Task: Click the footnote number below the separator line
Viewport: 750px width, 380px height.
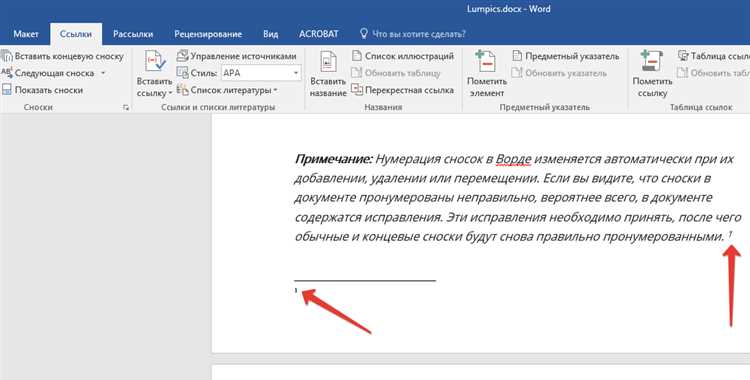Action: pos(296,290)
